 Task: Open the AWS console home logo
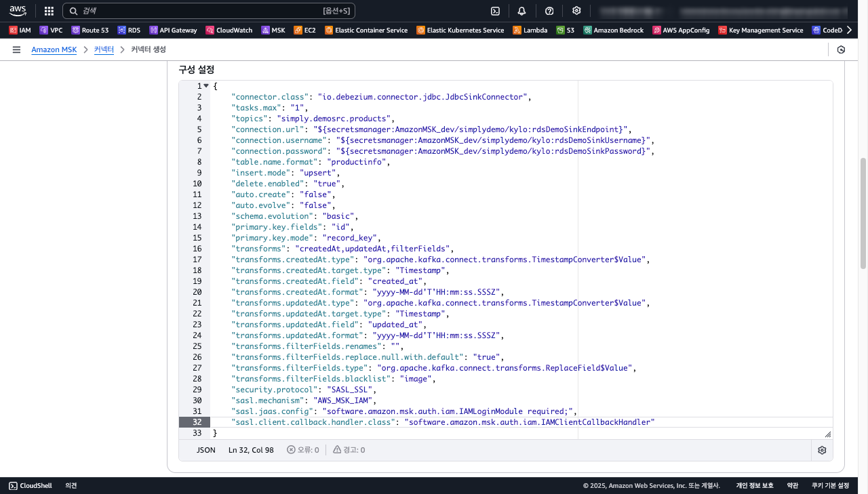coord(18,11)
